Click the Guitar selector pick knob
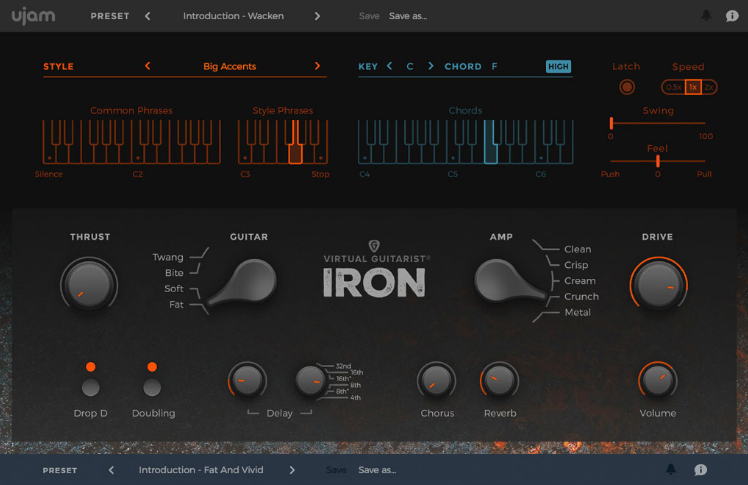The image size is (748, 485). (x=242, y=282)
